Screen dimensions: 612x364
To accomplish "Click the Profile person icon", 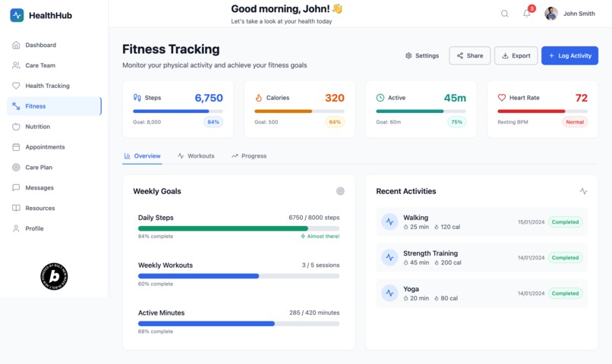I will click(16, 228).
